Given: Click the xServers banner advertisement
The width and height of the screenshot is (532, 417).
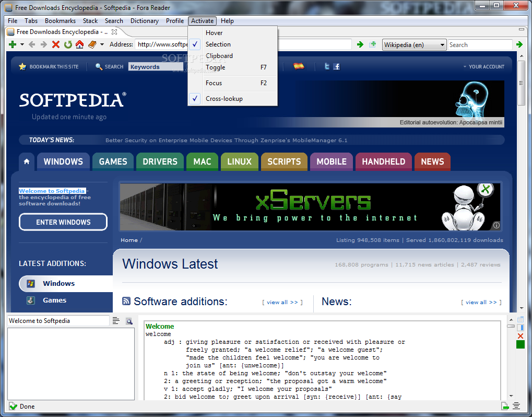Looking at the screenshot, I should pos(310,207).
